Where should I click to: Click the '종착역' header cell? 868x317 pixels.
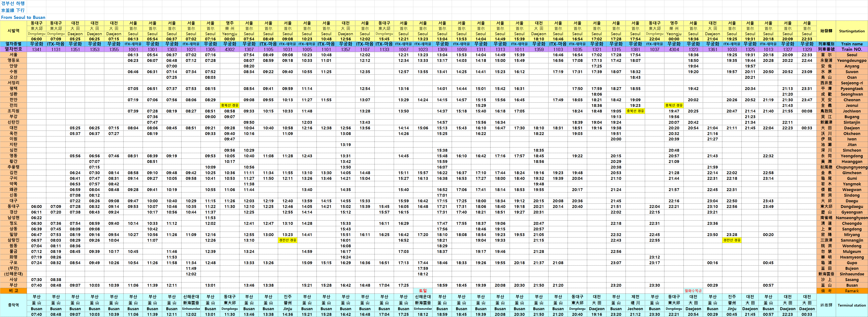pyautogui.click(x=13, y=305)
